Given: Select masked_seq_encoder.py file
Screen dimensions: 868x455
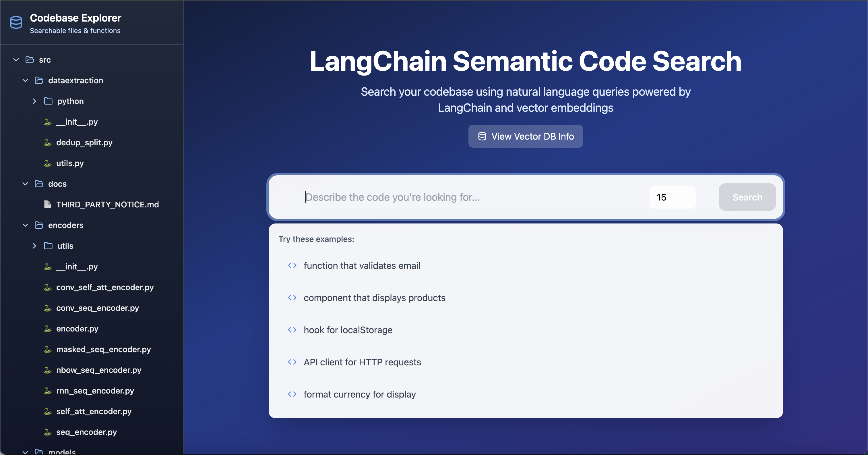Looking at the screenshot, I should [103, 349].
